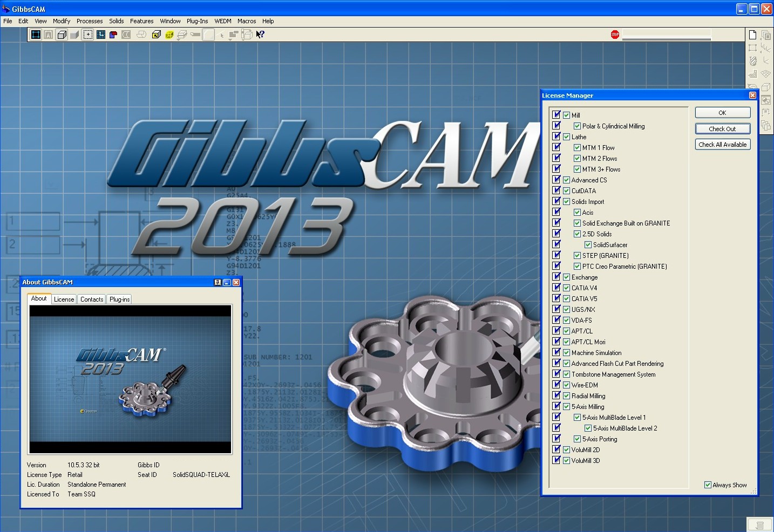Viewport: 774px width, 532px height.
Task: Click the annotation 'A' toolbar icon
Action: [x=49, y=35]
